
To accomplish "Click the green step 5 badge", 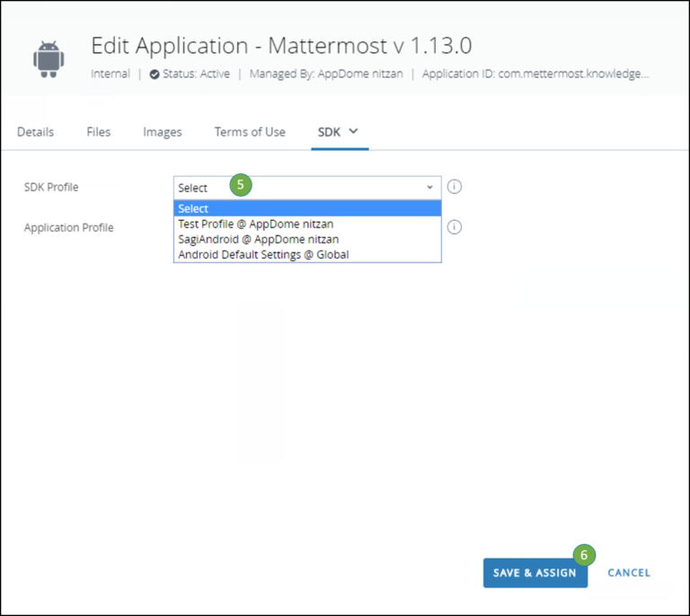I will tap(240, 186).
